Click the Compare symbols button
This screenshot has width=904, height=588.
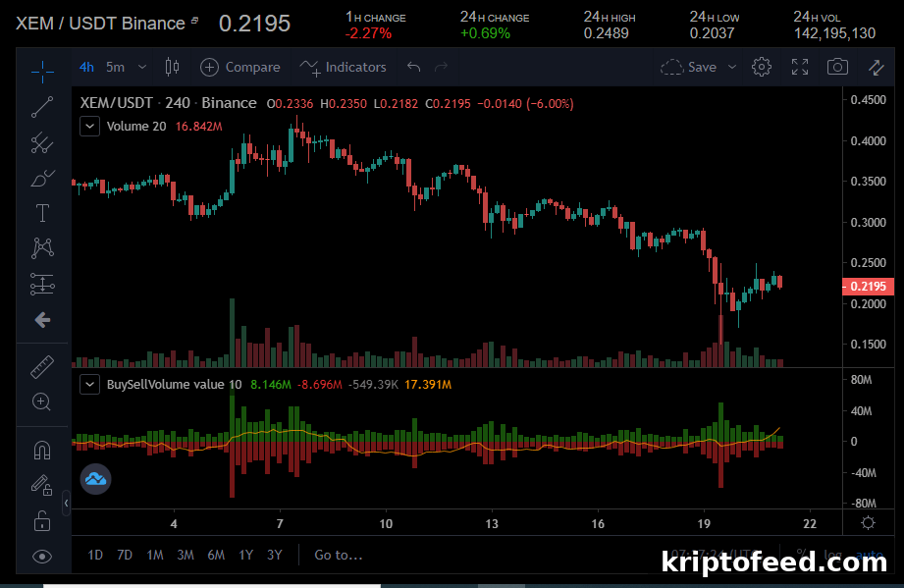click(239, 68)
